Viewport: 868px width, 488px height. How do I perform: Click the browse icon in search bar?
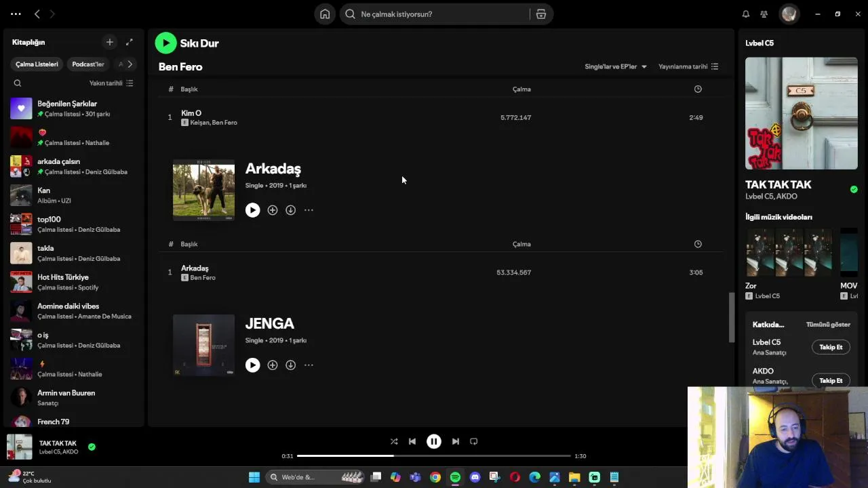pos(541,14)
